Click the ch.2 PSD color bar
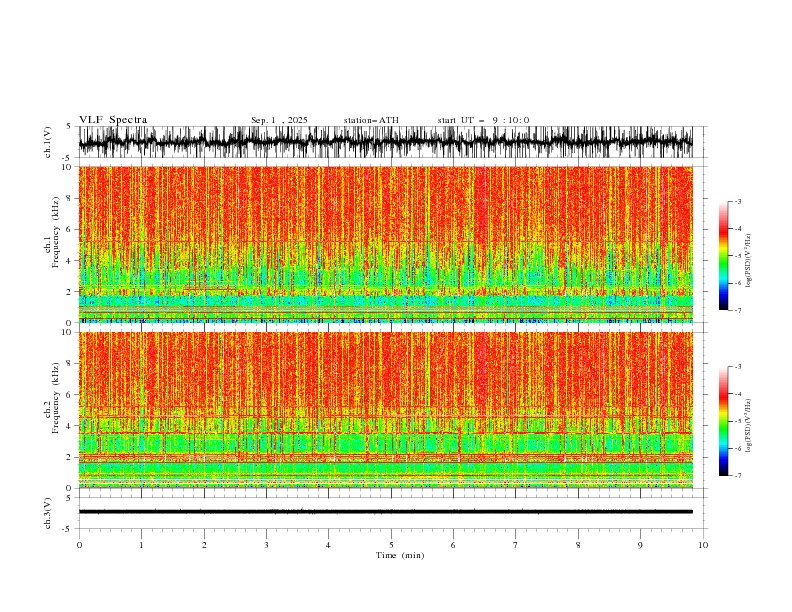The width and height of the screenshot is (792, 612). (724, 421)
